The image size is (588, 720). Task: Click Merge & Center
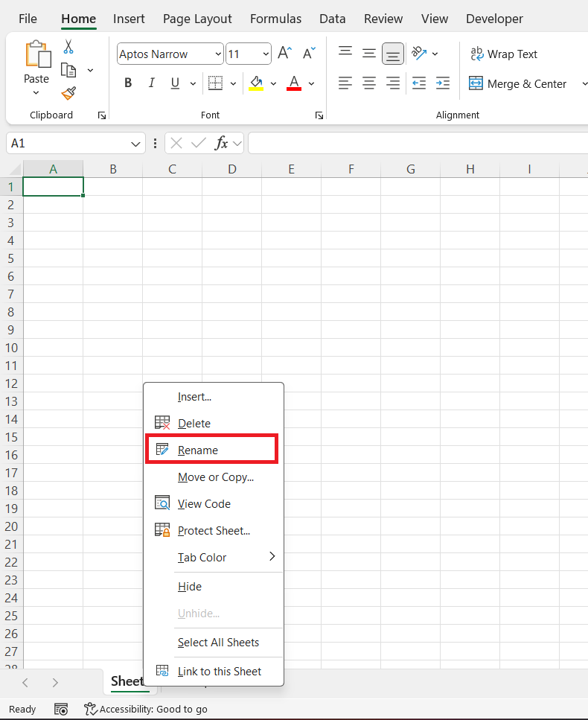click(517, 84)
